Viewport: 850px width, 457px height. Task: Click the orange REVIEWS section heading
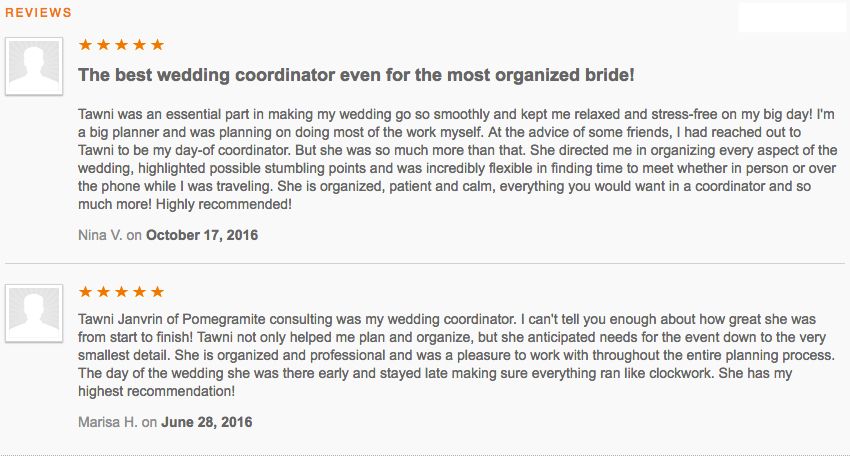[38, 12]
